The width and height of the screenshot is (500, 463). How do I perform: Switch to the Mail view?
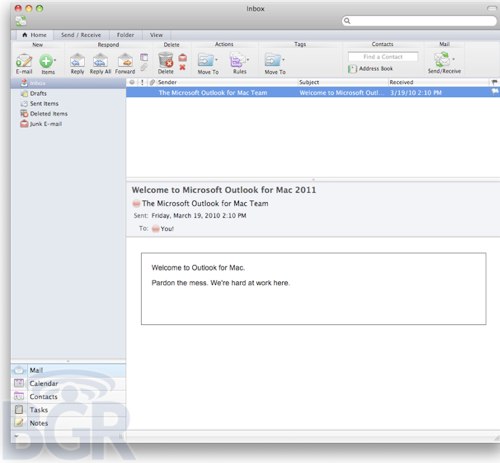[x=68, y=370]
